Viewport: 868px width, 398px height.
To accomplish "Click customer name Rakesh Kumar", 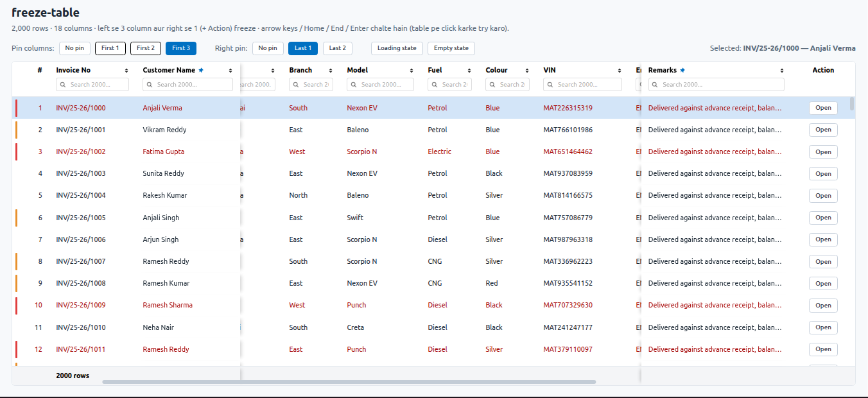I will (x=165, y=195).
